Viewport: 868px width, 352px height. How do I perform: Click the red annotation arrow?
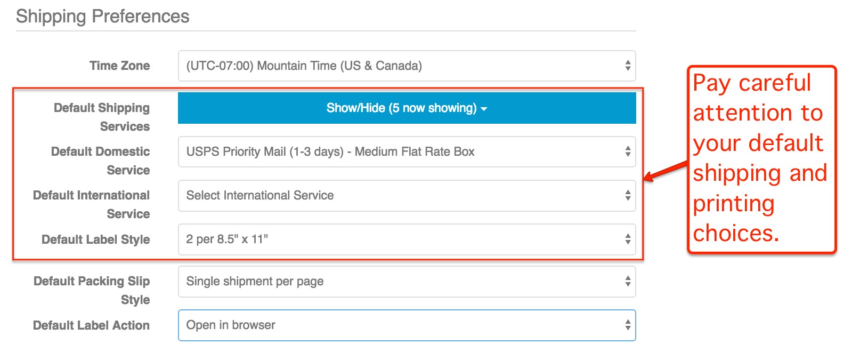[666, 172]
